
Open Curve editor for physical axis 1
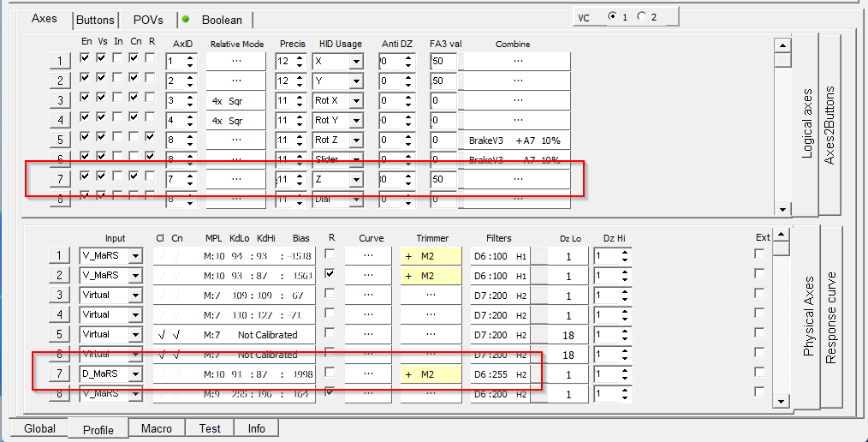pyautogui.click(x=368, y=255)
